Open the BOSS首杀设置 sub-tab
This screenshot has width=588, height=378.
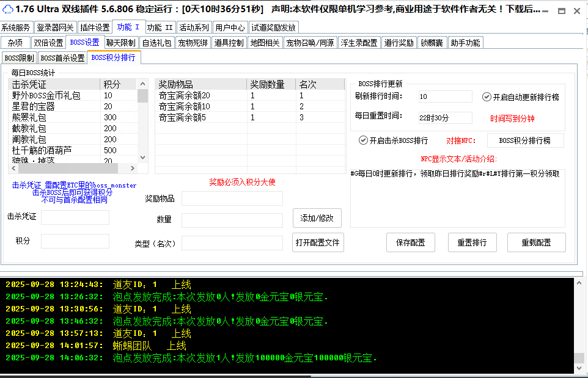pyautogui.click(x=62, y=58)
